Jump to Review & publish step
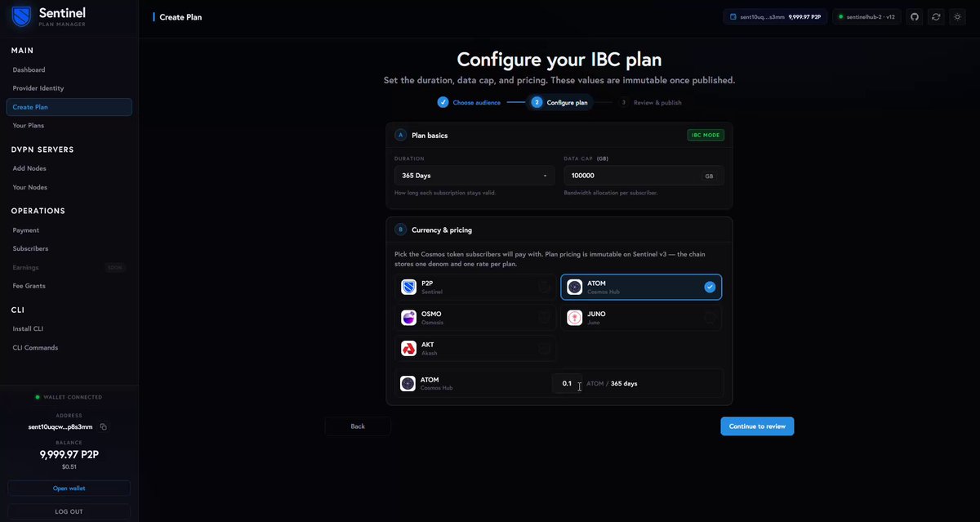 click(x=657, y=103)
